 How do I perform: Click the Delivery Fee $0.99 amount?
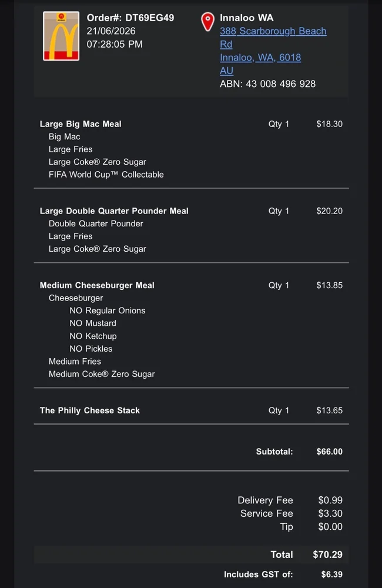pyautogui.click(x=330, y=500)
